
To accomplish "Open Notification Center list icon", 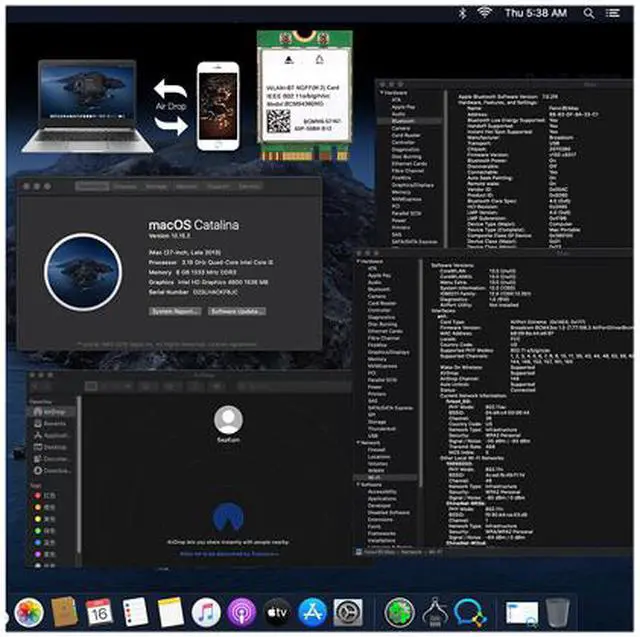I will (x=613, y=13).
